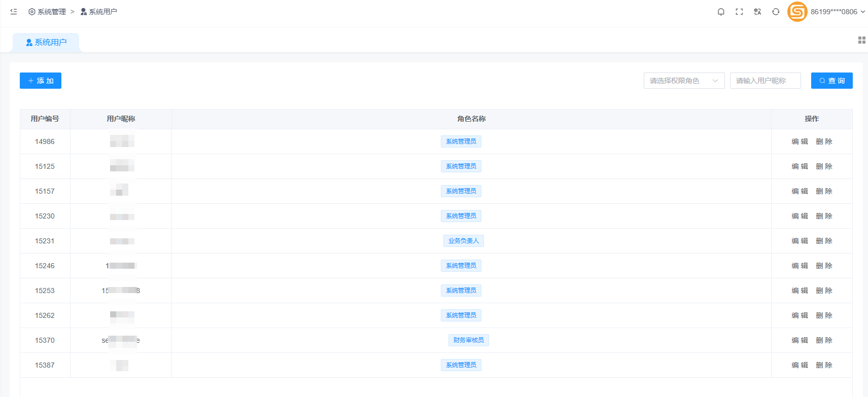This screenshot has width=868, height=397.
Task: Toggle fullscreen mode icon
Action: click(x=739, y=12)
